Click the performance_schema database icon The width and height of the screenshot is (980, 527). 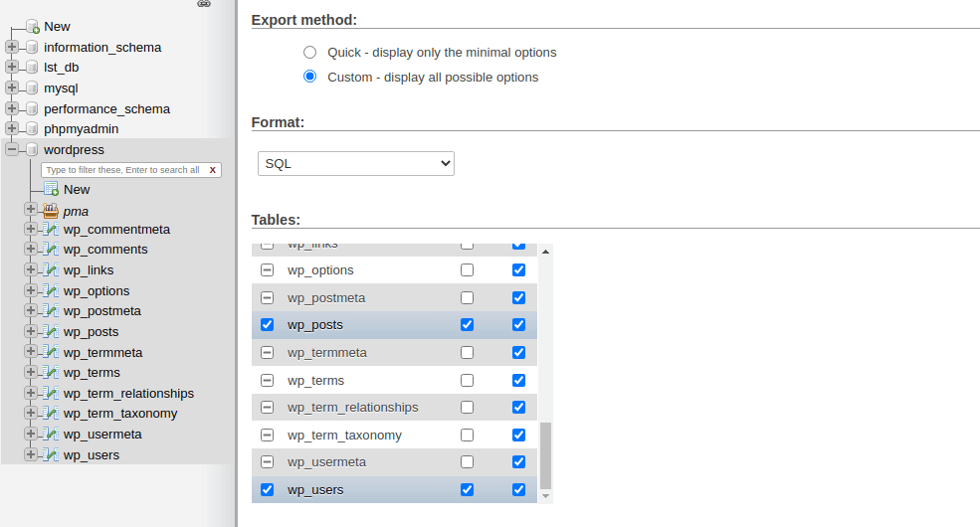[32, 108]
